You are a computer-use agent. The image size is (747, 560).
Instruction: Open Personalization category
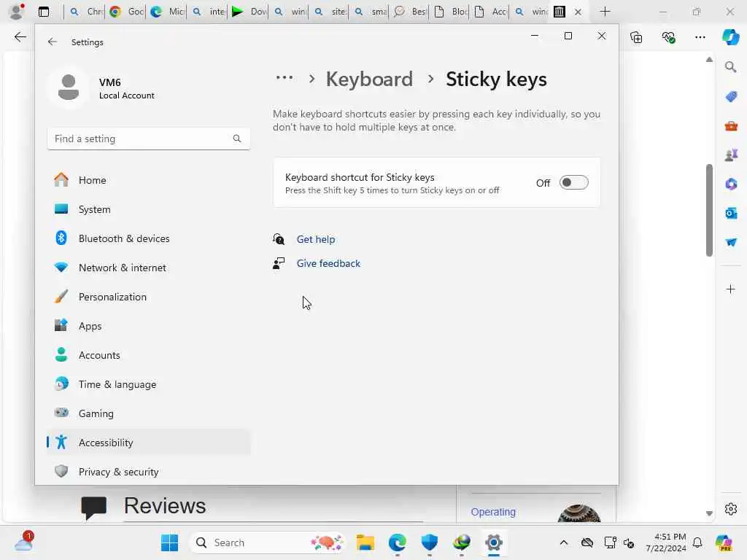tap(148, 297)
